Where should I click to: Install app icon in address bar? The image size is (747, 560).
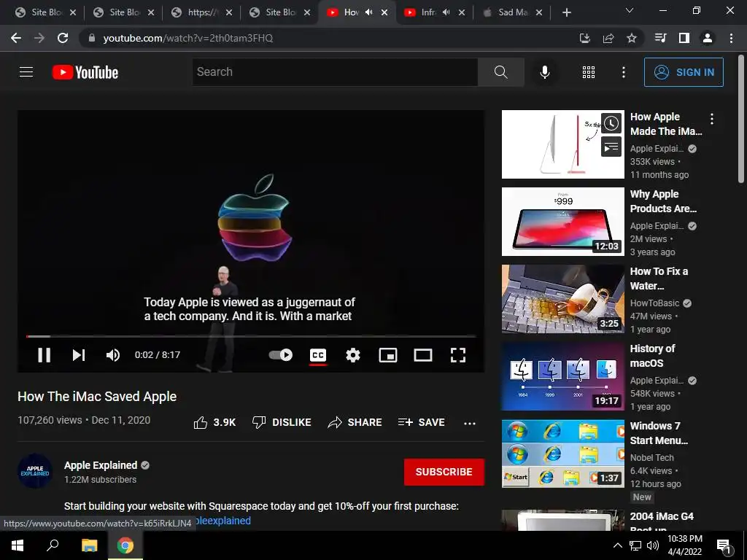584,38
